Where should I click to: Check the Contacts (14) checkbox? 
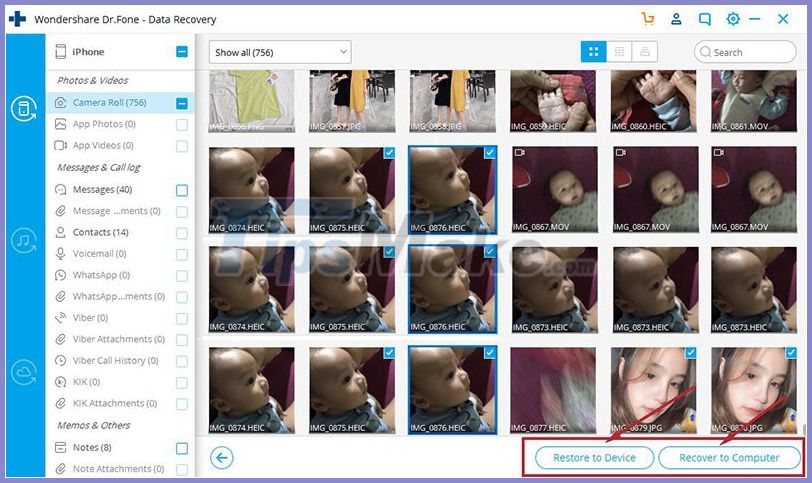click(182, 233)
